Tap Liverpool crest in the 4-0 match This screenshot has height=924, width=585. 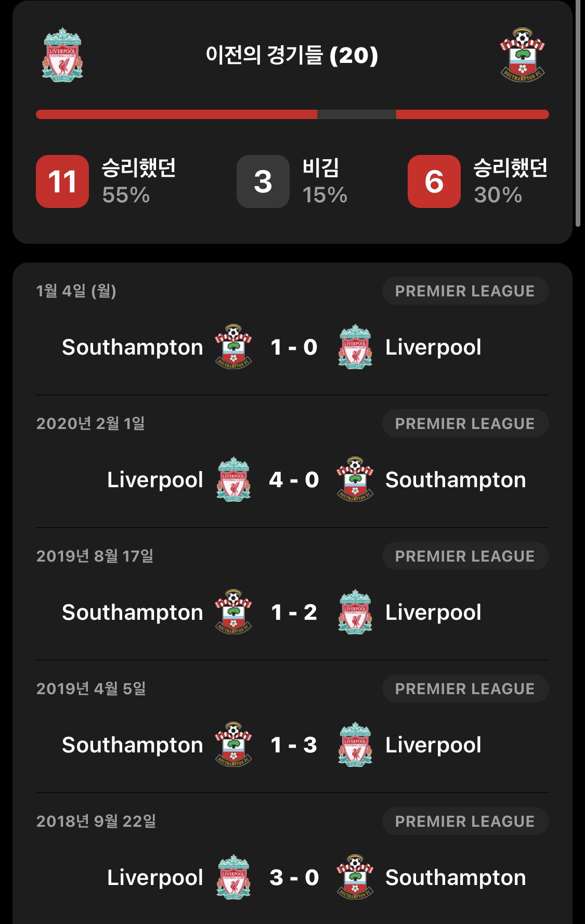point(233,479)
